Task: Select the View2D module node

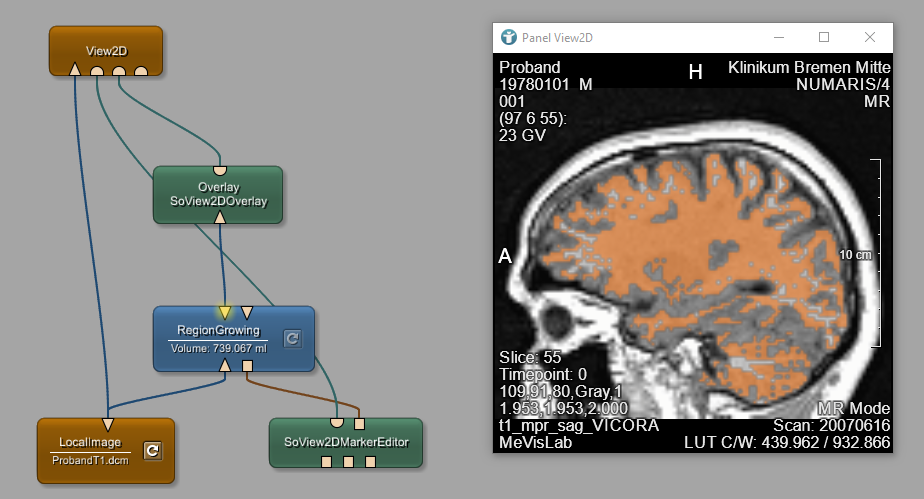Action: [105, 46]
